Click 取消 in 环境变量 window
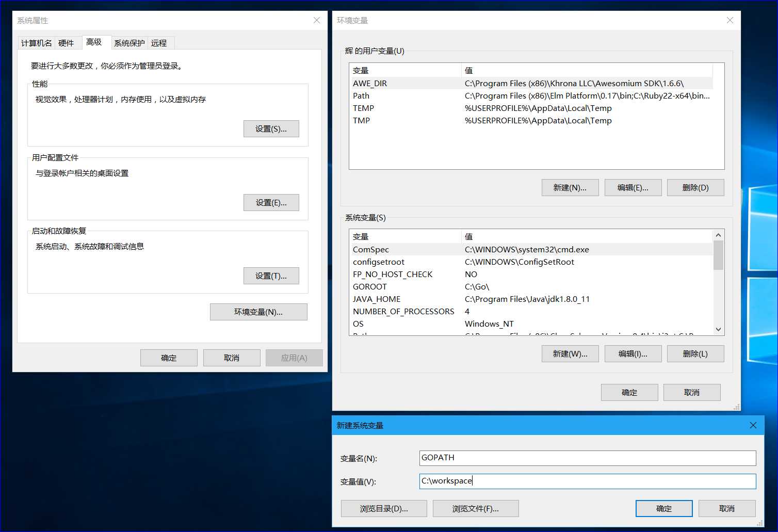The width and height of the screenshot is (778, 532). [x=692, y=393]
